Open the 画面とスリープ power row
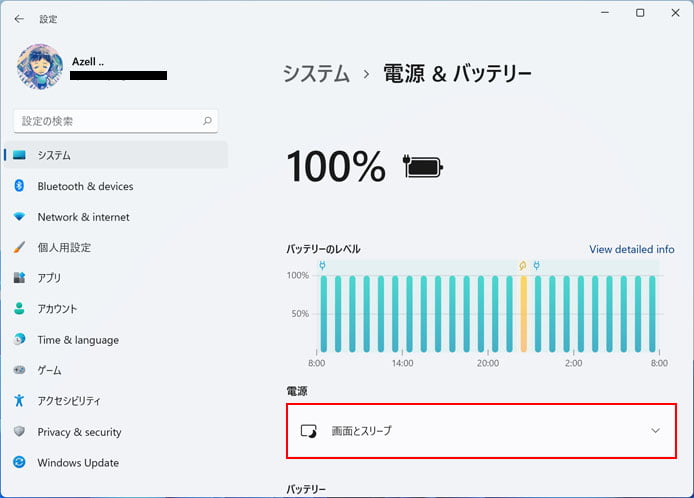Screen dimensions: 694x498 tap(482, 431)
